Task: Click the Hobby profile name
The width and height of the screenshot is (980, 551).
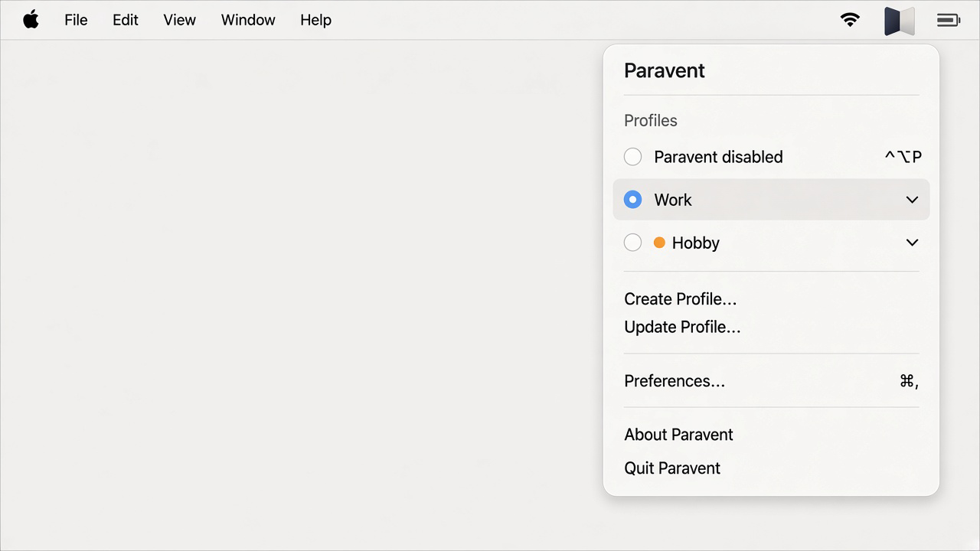Action: 696,243
